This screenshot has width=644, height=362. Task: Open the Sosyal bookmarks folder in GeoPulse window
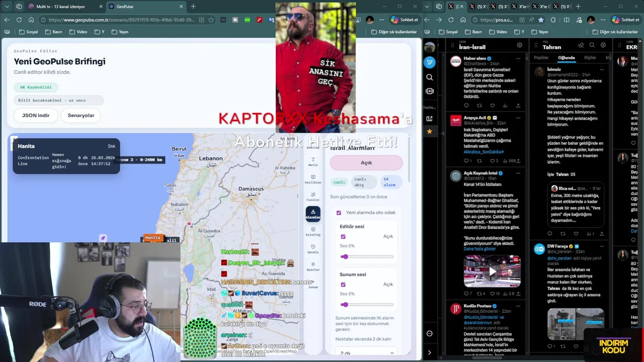click(x=28, y=32)
